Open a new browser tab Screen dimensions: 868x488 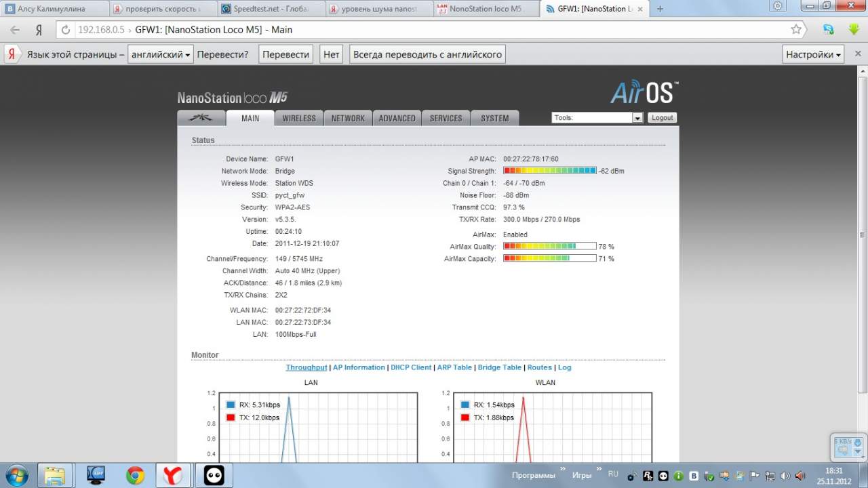[660, 9]
